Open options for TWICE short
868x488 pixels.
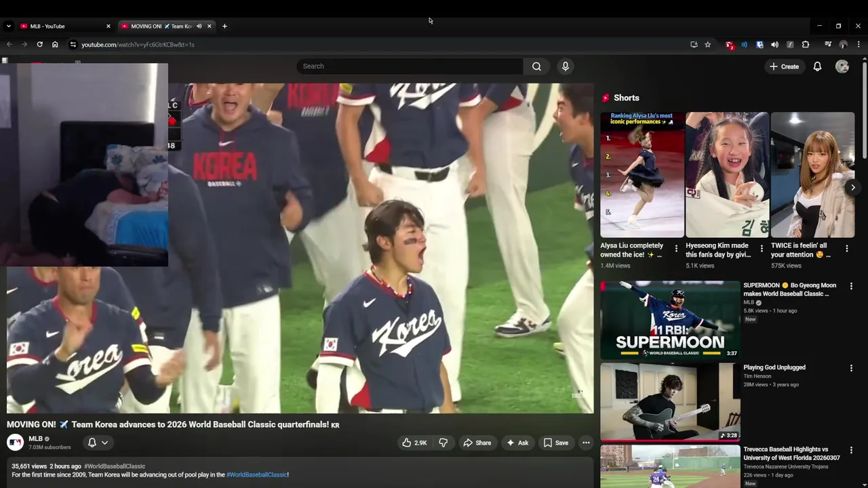[846, 249]
